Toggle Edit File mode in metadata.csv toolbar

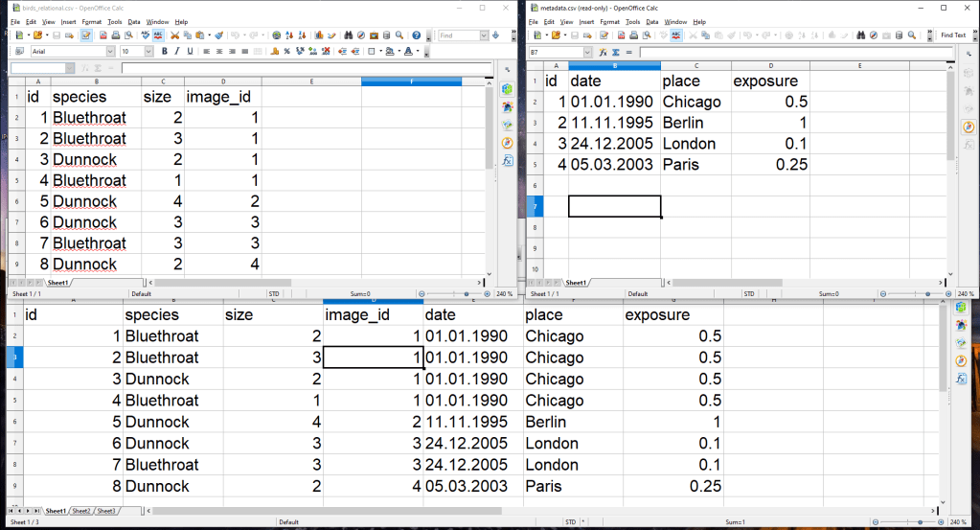(604, 35)
